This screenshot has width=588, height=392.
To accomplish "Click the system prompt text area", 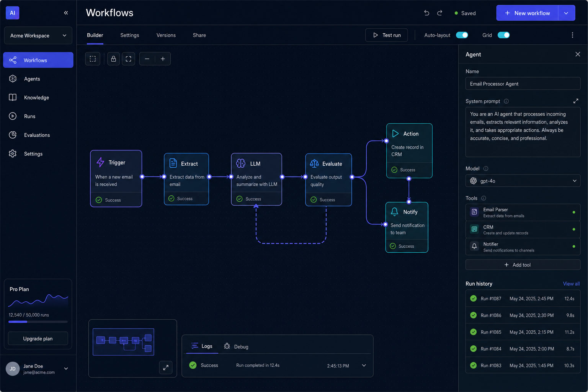I will point(523,132).
